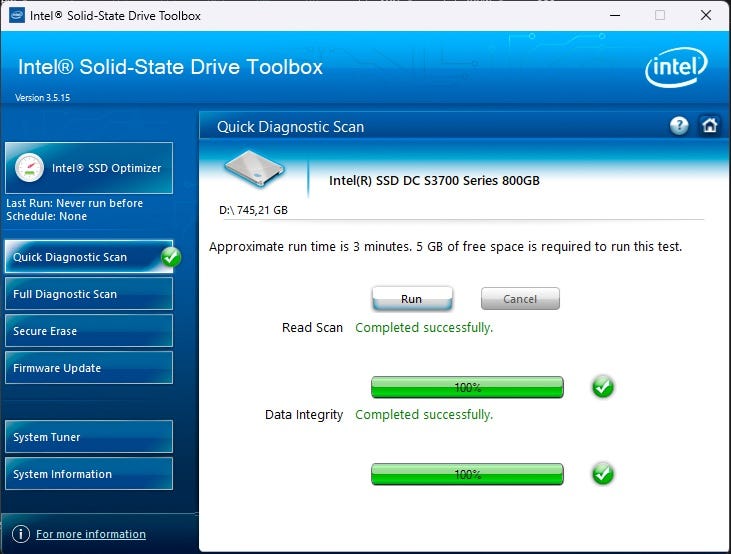
Task: Click 'Intel(R) SSD DC S3700 Series 800GB' text
Action: (x=434, y=180)
